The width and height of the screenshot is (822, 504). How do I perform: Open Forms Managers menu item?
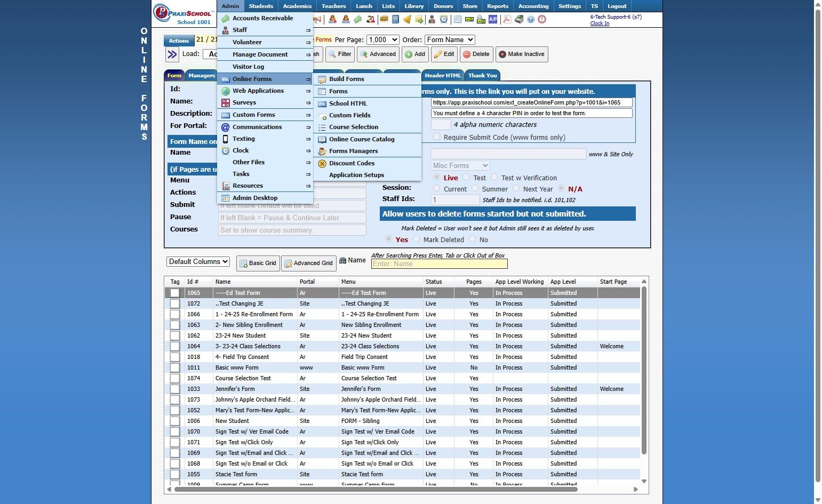point(368,151)
